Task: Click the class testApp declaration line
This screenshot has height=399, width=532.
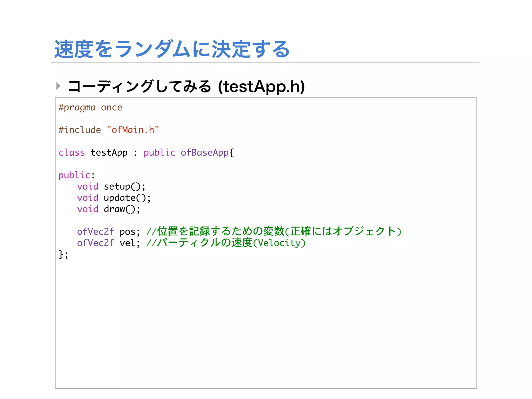Action: [146, 153]
